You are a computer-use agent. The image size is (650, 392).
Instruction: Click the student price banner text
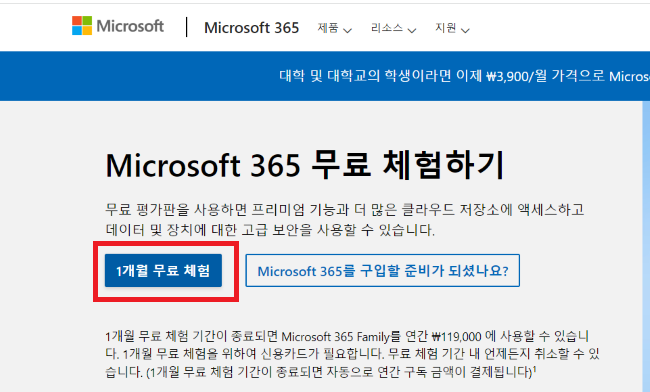[x=464, y=76]
